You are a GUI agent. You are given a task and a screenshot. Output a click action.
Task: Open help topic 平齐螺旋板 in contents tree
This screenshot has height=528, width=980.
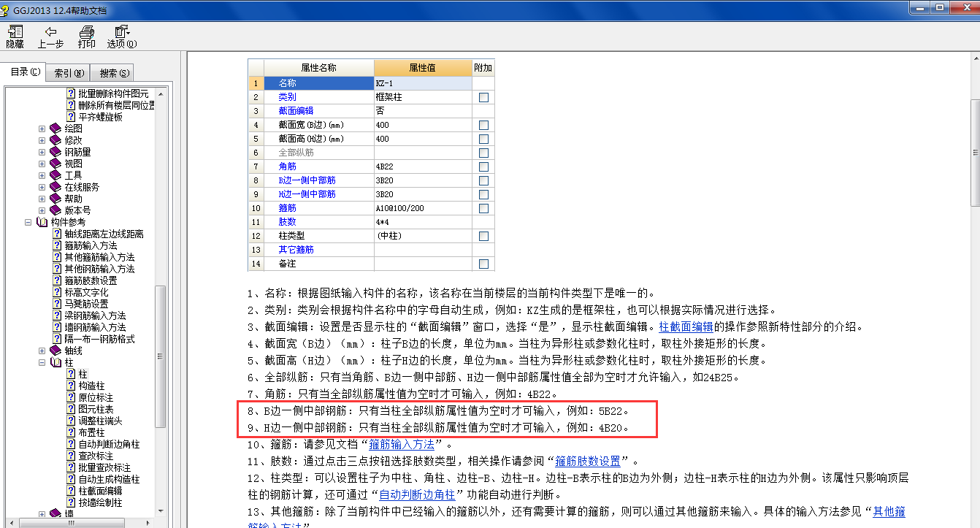click(101, 117)
